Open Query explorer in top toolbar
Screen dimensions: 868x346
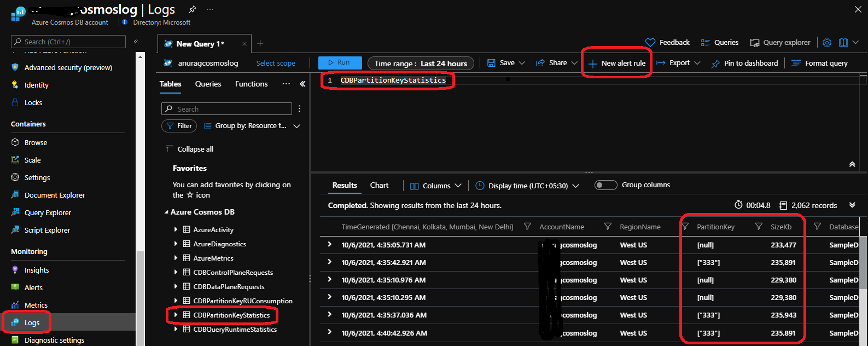(x=780, y=42)
